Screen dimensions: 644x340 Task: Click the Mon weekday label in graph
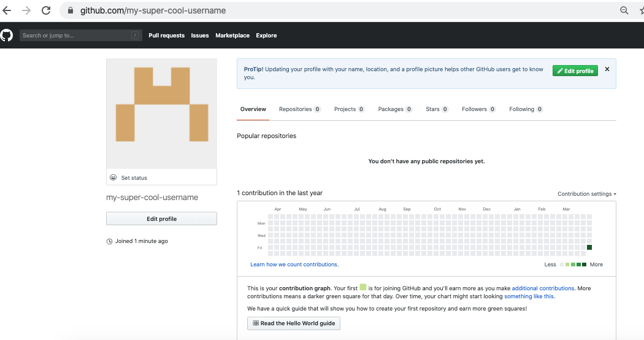click(261, 223)
